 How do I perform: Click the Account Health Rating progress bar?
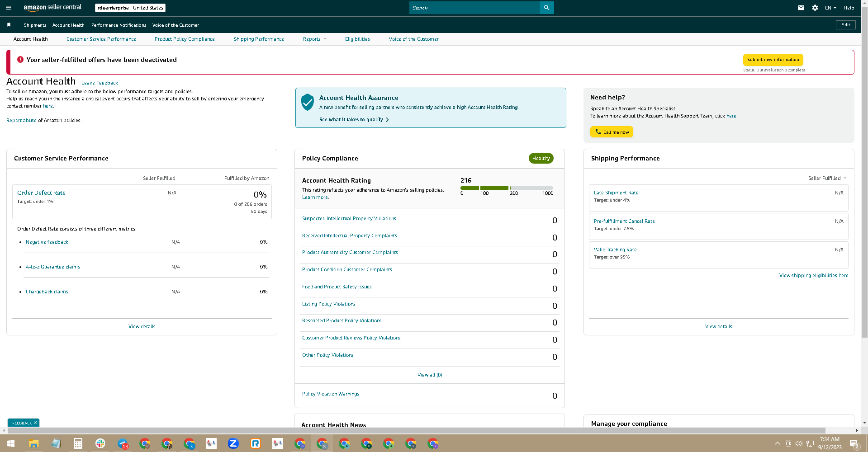coord(507,188)
